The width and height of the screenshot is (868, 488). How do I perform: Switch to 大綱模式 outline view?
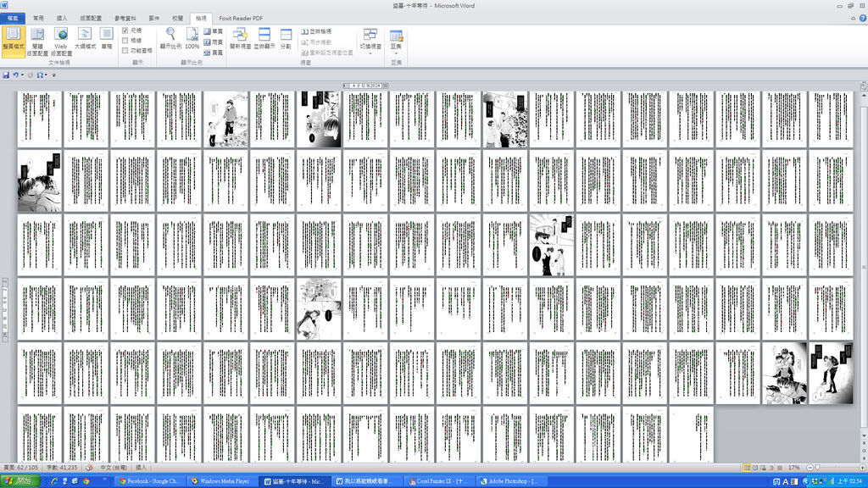[85, 40]
